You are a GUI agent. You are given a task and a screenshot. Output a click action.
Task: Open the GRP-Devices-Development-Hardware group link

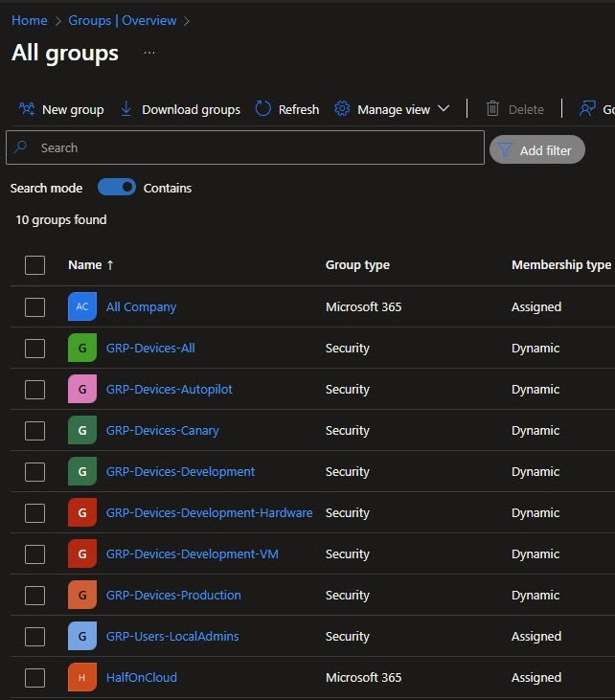pyautogui.click(x=209, y=512)
